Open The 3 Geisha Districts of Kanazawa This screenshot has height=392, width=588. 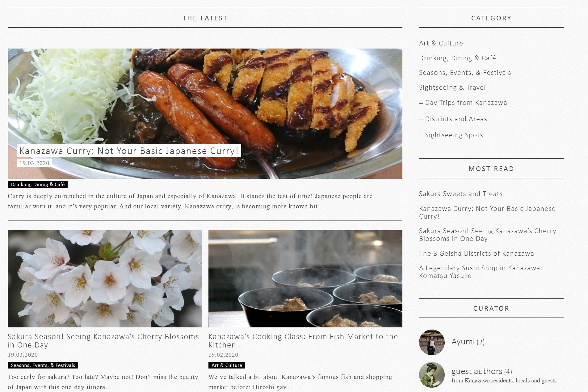click(476, 254)
